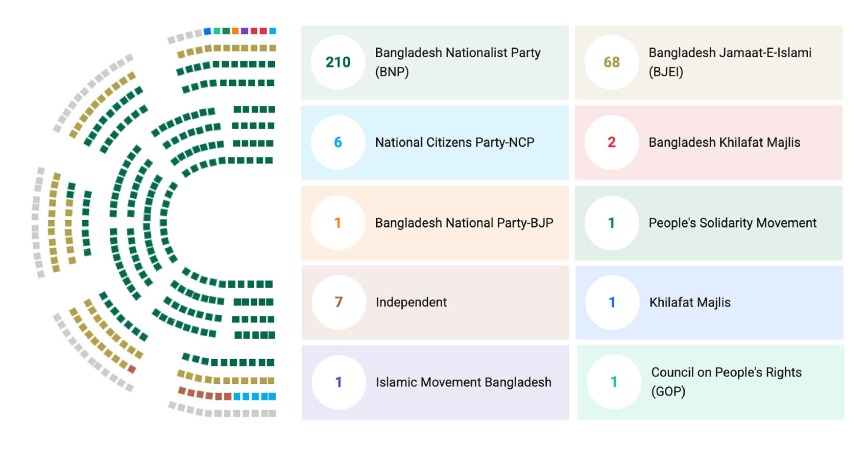Click the purple seat in top row
Screen dimensions: 868x466
point(245,31)
